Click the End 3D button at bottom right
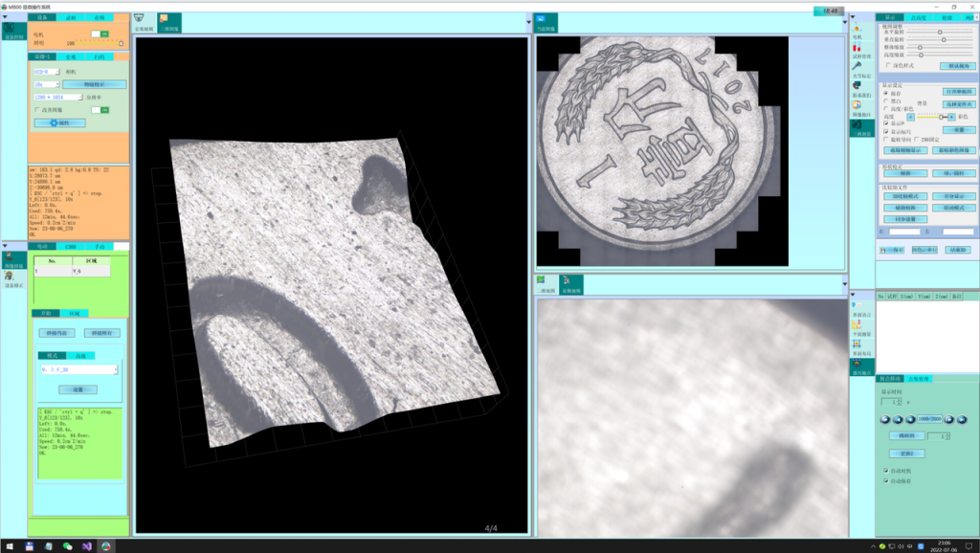Image resolution: width=980 pixels, height=553 pixels. point(959,249)
